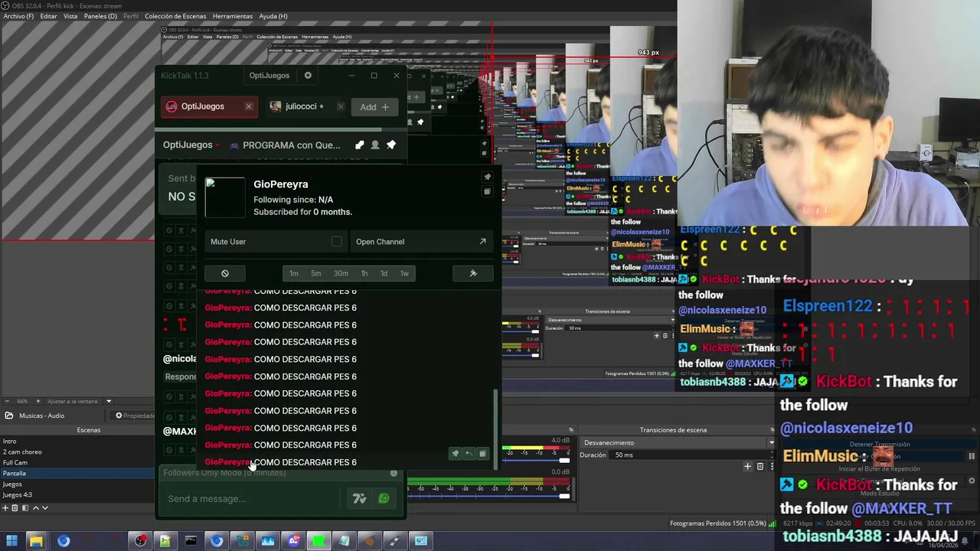This screenshot has width=980, height=551.
Task: Open pinned message pin icon in chat header
Action: click(x=391, y=145)
